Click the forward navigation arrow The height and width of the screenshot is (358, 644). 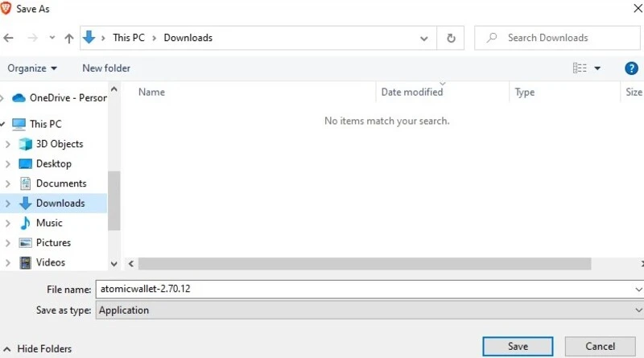click(x=32, y=38)
